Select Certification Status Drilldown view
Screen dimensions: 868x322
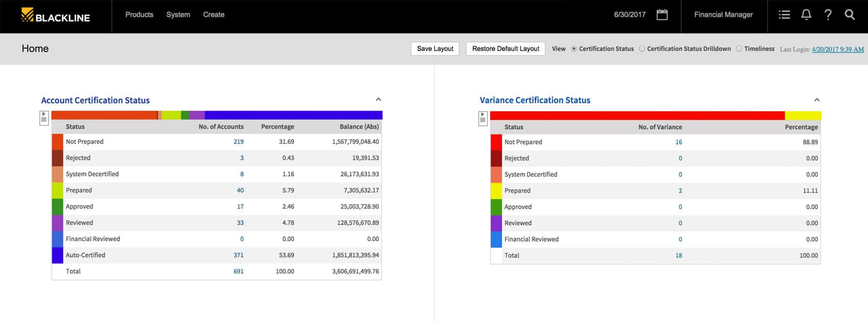pyautogui.click(x=642, y=49)
